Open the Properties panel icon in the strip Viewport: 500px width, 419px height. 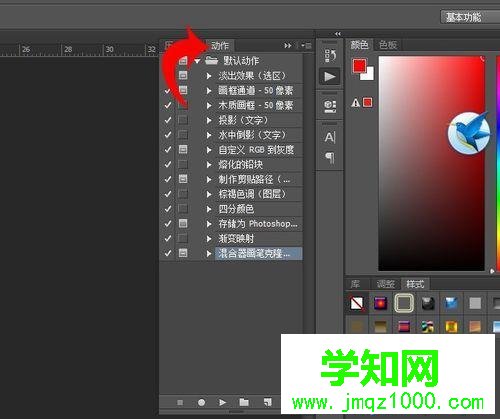(x=330, y=106)
